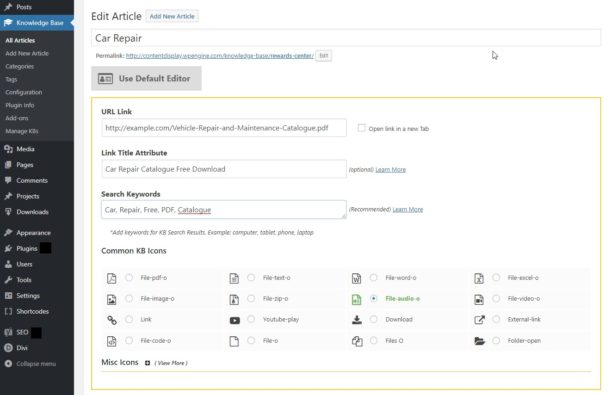
Task: Click the Youtube-play icon
Action: [x=235, y=320]
